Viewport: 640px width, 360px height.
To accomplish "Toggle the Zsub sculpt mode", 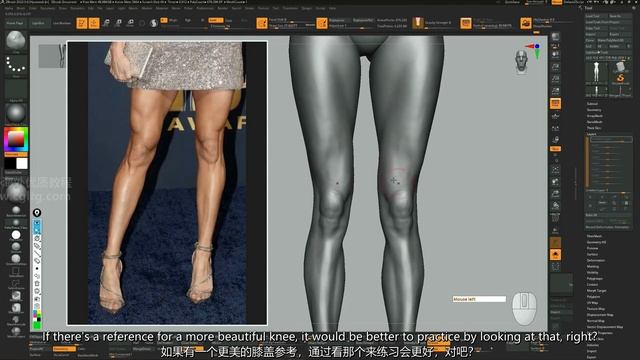I will [229, 20].
